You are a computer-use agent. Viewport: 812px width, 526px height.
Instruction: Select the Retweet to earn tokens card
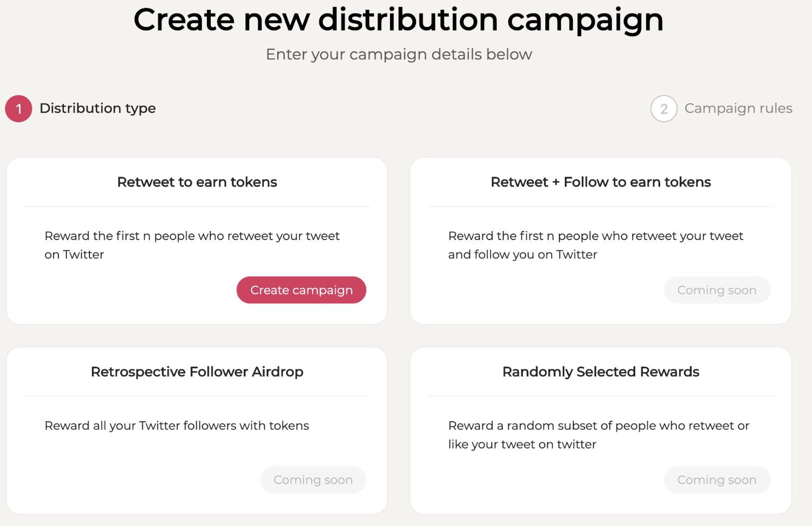(x=196, y=240)
